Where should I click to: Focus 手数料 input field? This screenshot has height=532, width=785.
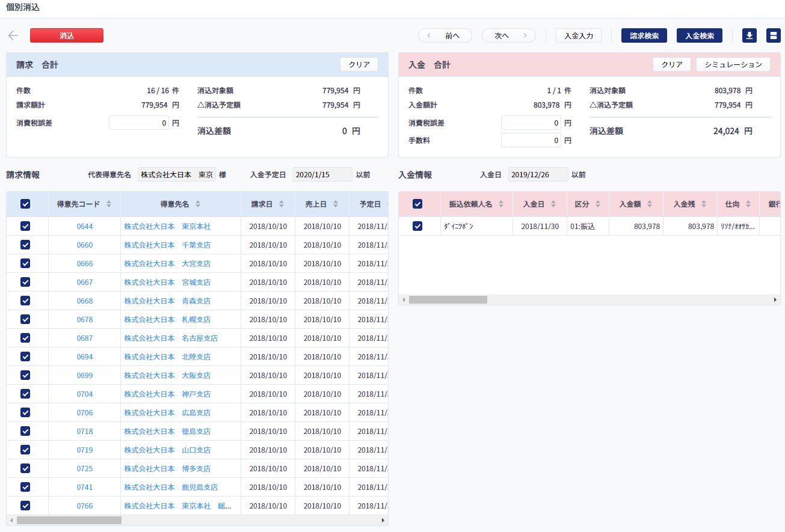531,140
